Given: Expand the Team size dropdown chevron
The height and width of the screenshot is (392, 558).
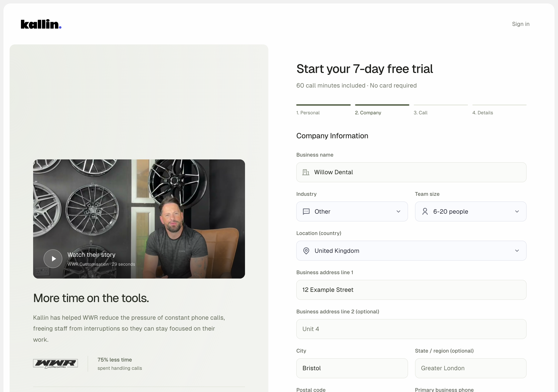Looking at the screenshot, I should (x=517, y=211).
